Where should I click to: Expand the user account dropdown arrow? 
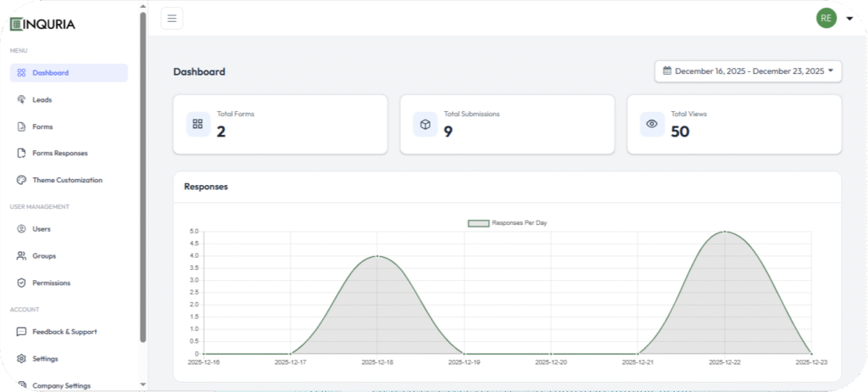tap(849, 19)
